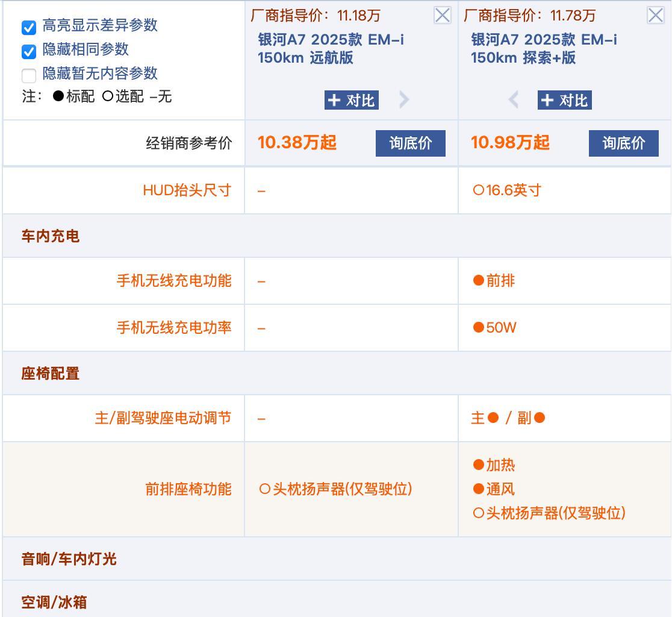
Task: Click the 16.6英寸 HUD option value
Action: tap(507, 190)
